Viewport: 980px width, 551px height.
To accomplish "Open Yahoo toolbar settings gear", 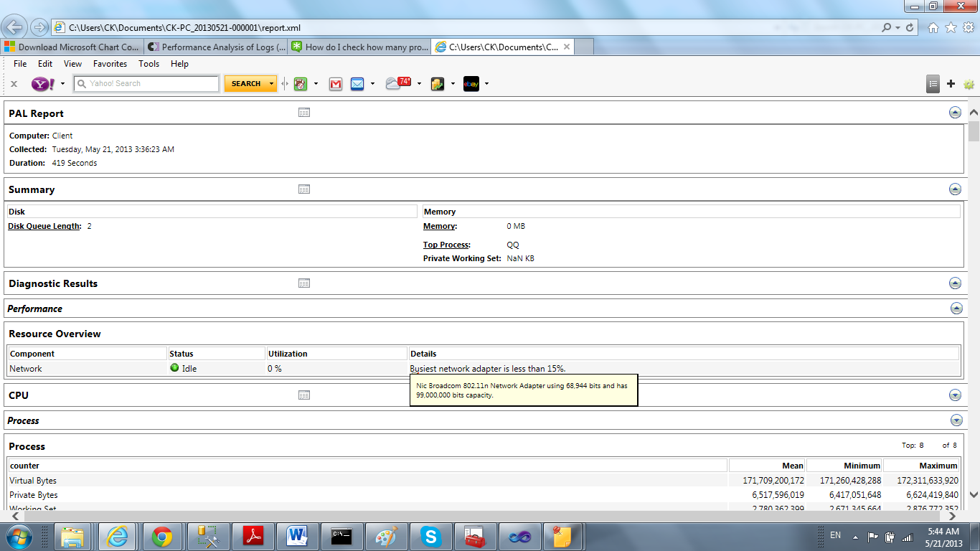I will click(x=969, y=83).
